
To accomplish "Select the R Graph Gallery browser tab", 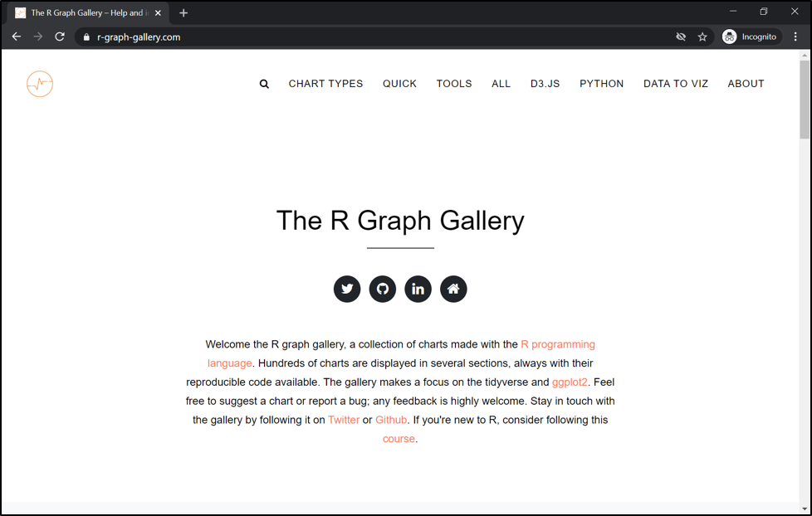I will (88, 13).
